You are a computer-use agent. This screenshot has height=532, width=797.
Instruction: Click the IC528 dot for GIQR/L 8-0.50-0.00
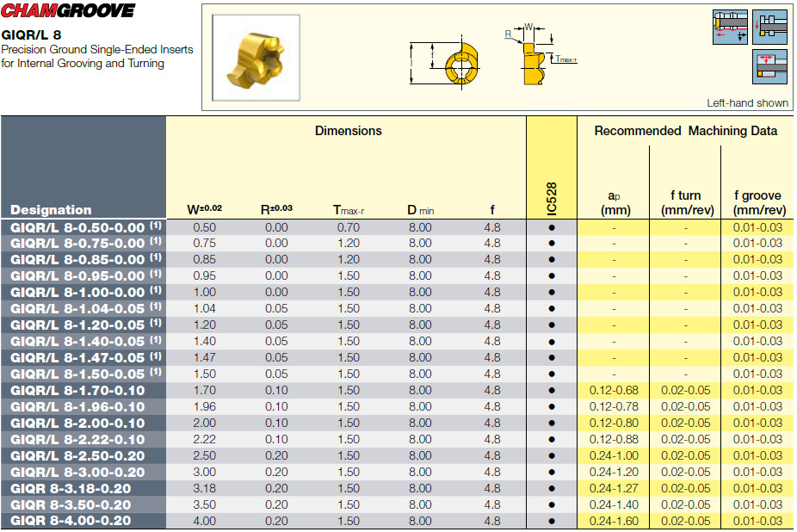click(x=551, y=227)
